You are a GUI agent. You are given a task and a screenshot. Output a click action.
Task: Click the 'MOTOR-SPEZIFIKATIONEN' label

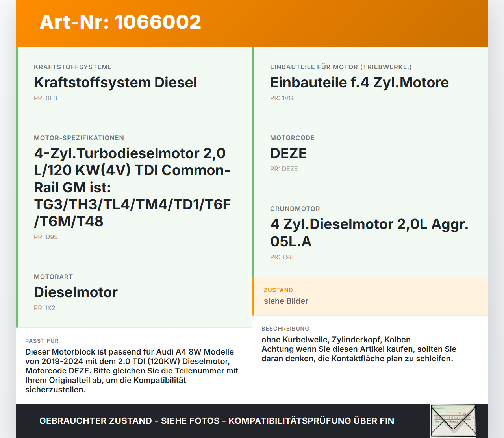pos(79,138)
